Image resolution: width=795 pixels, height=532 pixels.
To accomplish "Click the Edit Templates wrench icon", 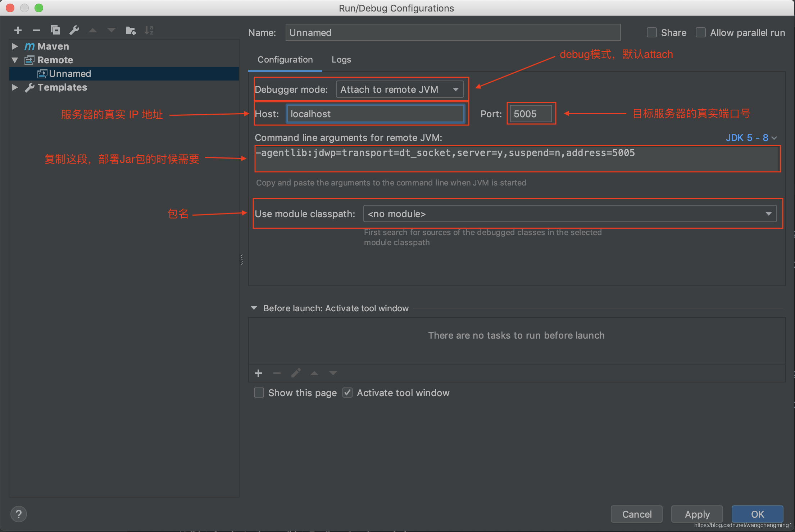I will (74, 30).
